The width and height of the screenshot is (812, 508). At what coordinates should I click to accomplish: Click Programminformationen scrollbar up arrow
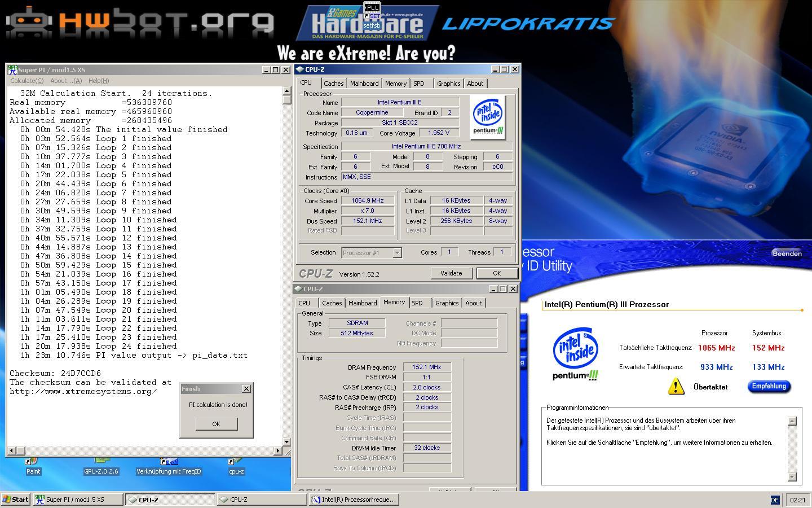tap(792, 421)
